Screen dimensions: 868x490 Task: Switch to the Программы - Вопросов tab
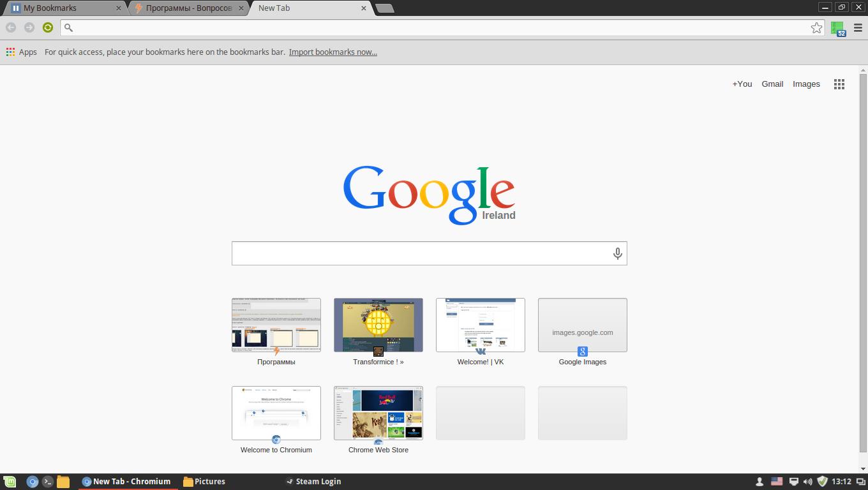[188, 8]
